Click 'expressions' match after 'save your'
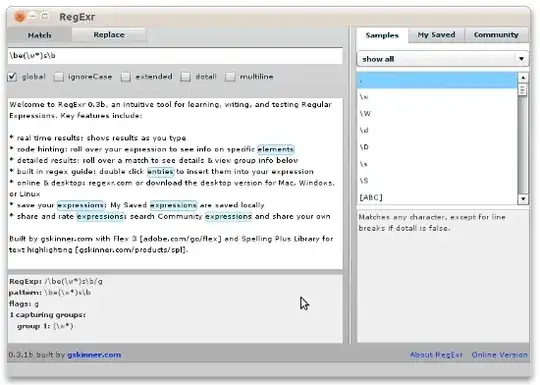 pos(81,205)
